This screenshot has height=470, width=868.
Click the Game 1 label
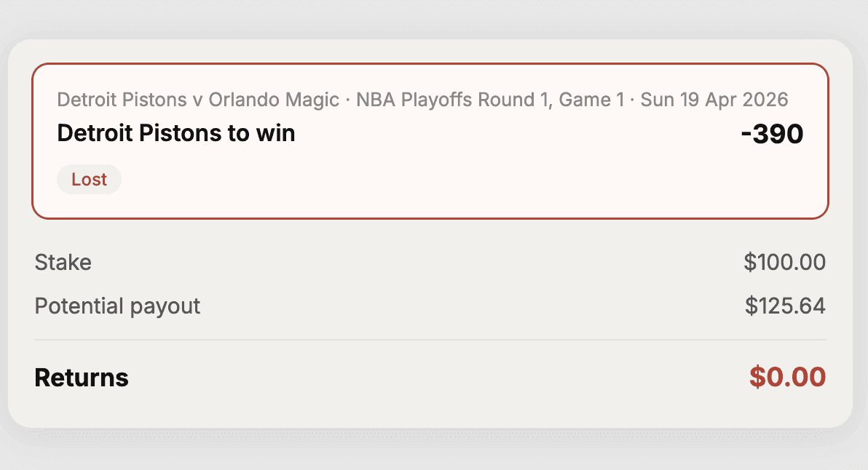(598, 100)
